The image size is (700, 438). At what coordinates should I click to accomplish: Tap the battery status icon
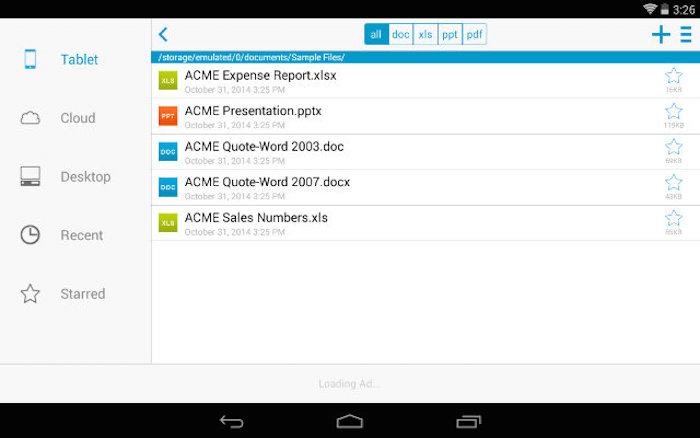[664, 9]
